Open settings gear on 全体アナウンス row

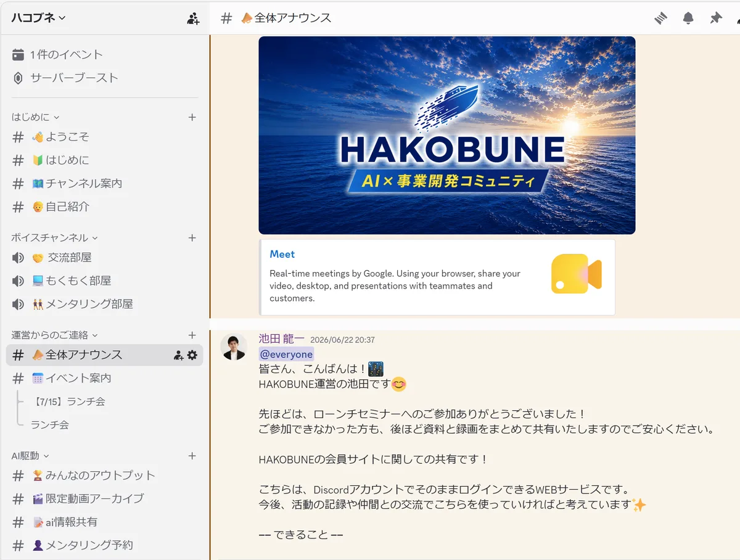[192, 355]
